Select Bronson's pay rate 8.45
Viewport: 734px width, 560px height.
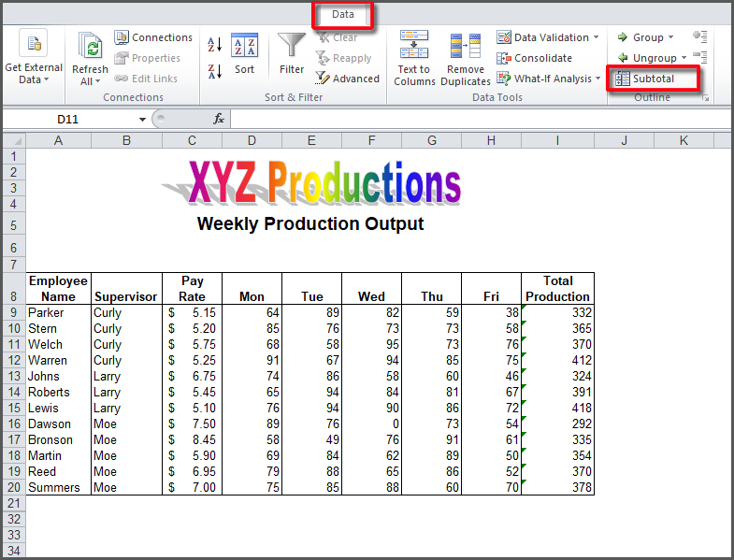(x=192, y=440)
